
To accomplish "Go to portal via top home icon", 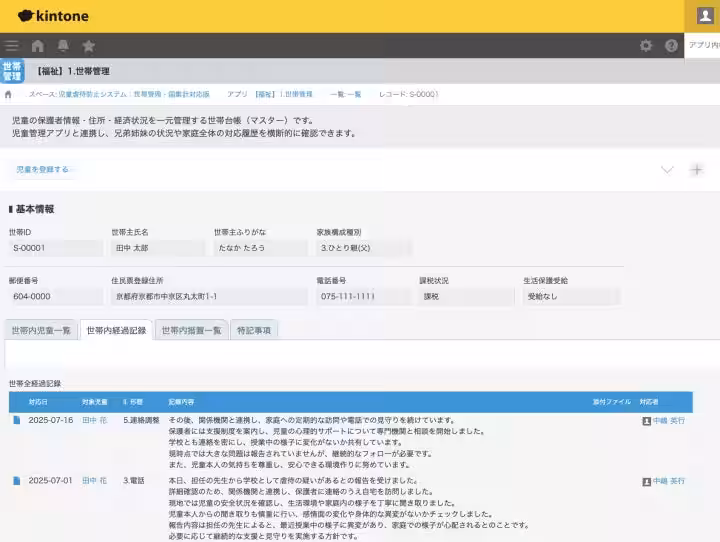I will click(x=38, y=45).
